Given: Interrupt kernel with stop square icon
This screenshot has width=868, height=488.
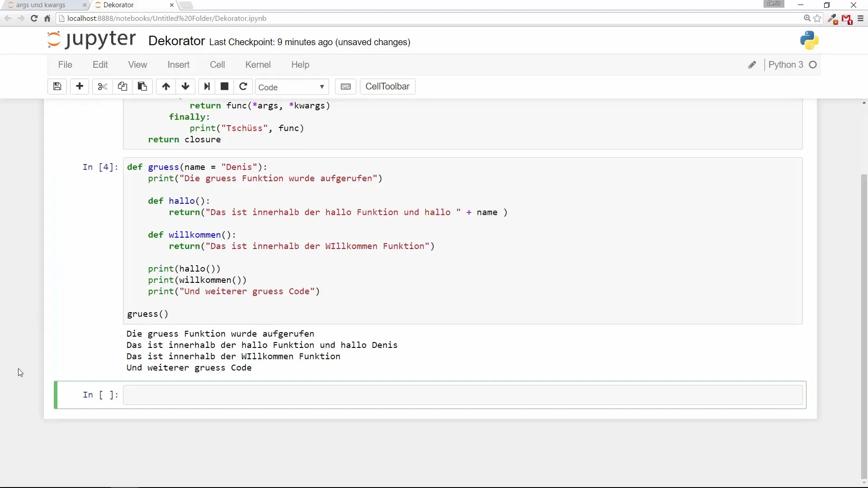Looking at the screenshot, I should coord(225,86).
